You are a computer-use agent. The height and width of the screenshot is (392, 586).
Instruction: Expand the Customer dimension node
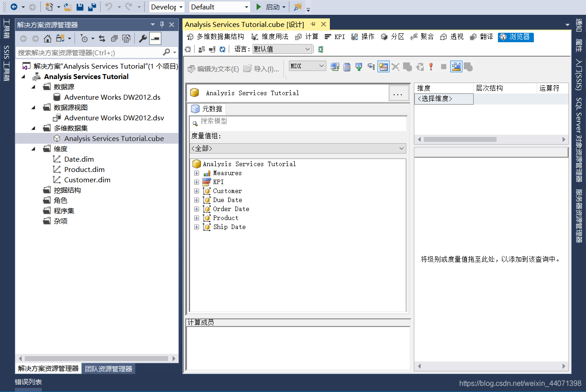click(x=196, y=191)
